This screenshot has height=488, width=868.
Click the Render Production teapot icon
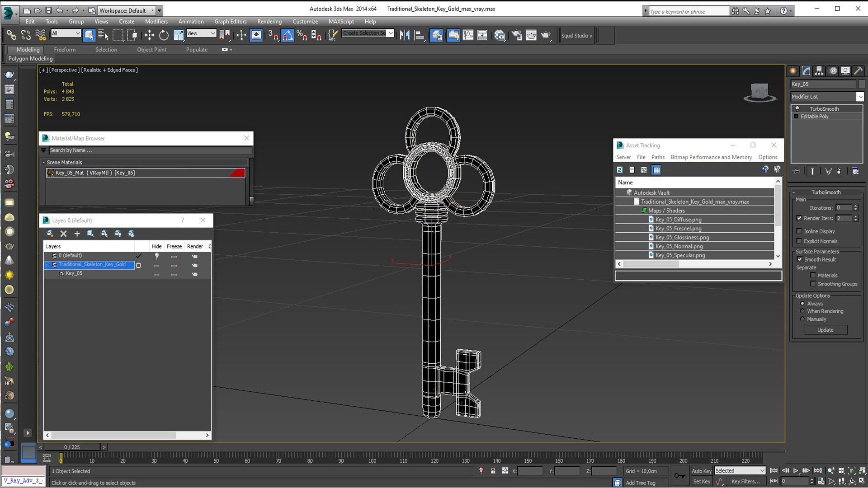coord(546,35)
